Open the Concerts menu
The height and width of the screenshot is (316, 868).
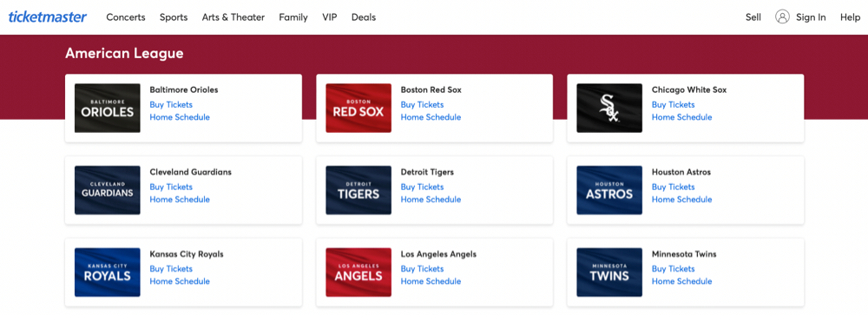point(126,17)
